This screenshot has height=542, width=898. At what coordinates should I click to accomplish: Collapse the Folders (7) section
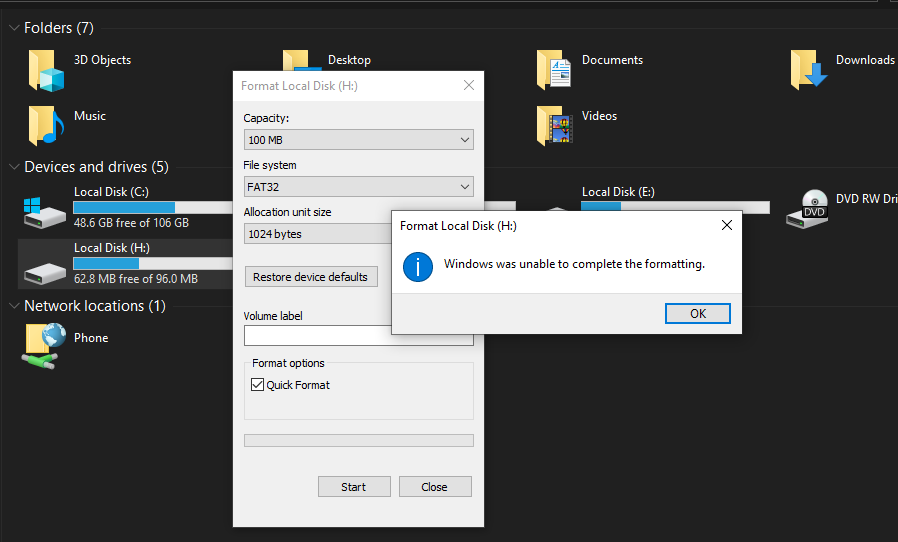(14, 28)
